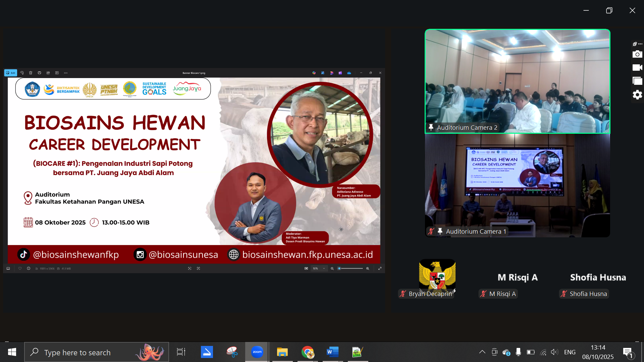
Task: Rotate the image in Photos viewer
Action: point(22,73)
